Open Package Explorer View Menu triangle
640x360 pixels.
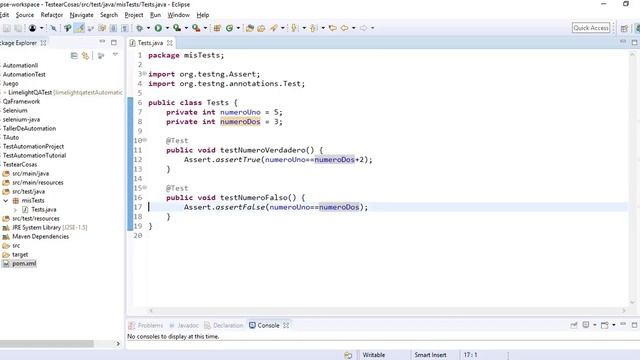pyautogui.click(x=115, y=55)
